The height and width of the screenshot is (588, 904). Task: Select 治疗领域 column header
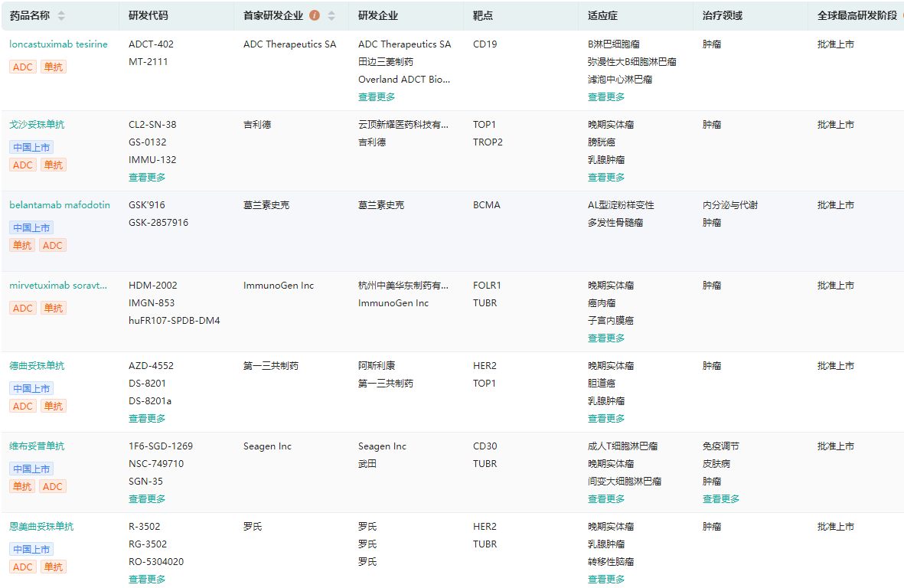click(x=723, y=15)
